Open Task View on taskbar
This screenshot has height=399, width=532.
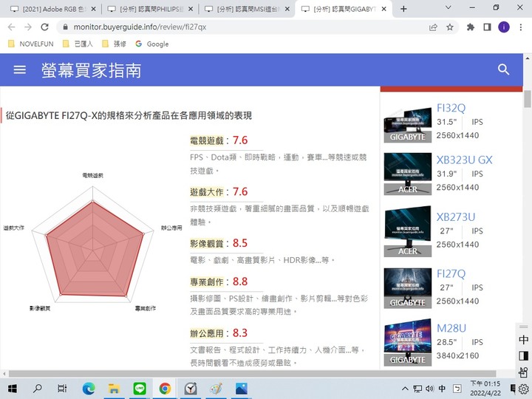point(62,389)
